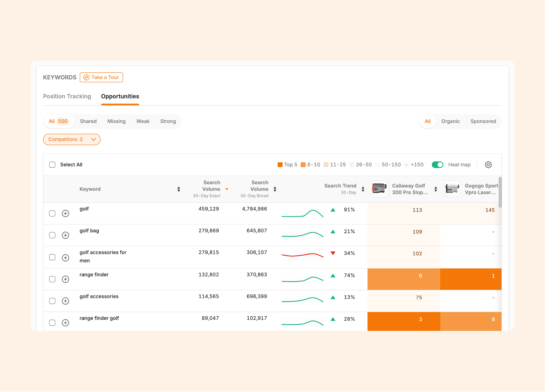Click the plus icon for range finder

(65, 279)
